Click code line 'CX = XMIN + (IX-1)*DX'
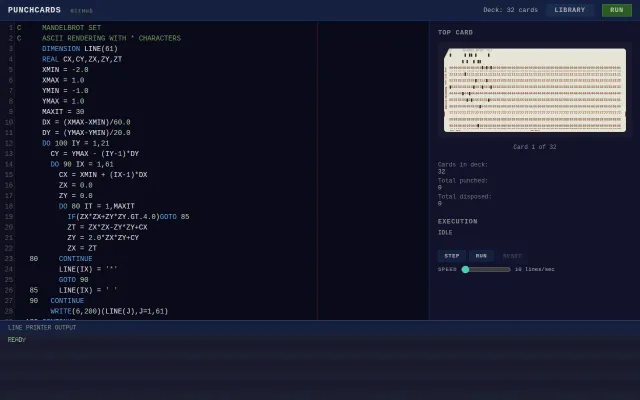This screenshot has width=640, height=400. (x=103, y=175)
